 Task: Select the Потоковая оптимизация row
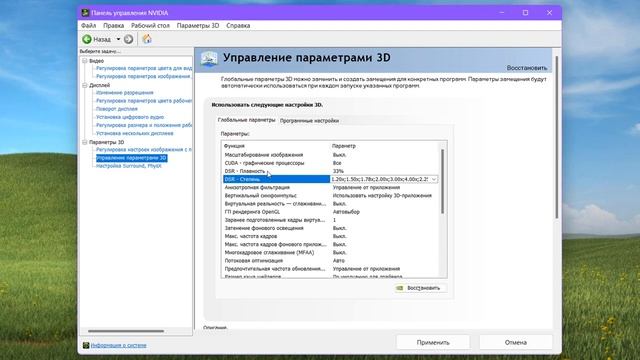[331, 260]
